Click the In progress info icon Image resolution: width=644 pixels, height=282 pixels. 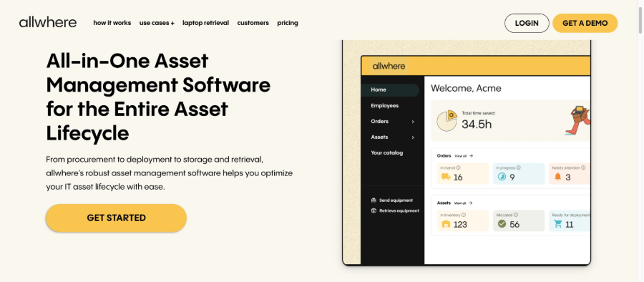click(x=518, y=167)
